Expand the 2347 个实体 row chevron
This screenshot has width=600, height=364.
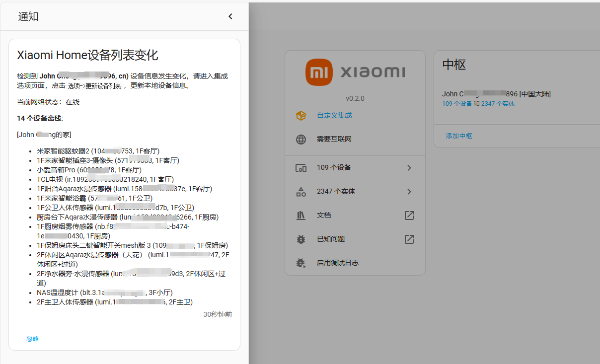(x=409, y=192)
